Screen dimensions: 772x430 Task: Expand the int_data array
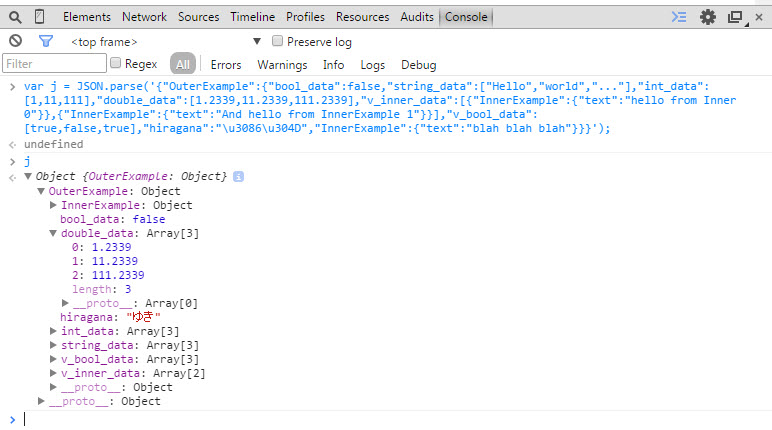pyautogui.click(x=53, y=331)
